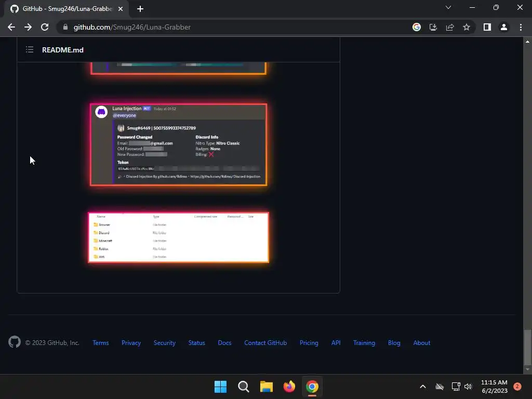
Task: Go back to the previous page
Action: tap(11, 27)
